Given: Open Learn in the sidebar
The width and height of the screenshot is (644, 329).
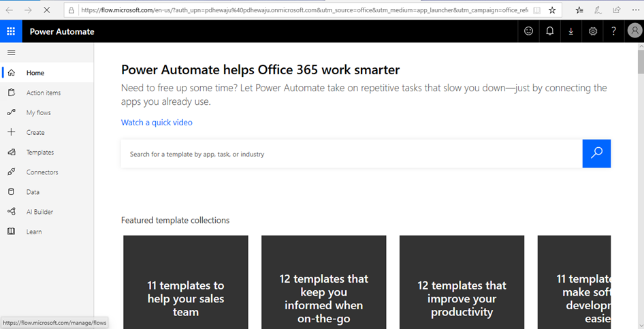Looking at the screenshot, I should coord(47,231).
